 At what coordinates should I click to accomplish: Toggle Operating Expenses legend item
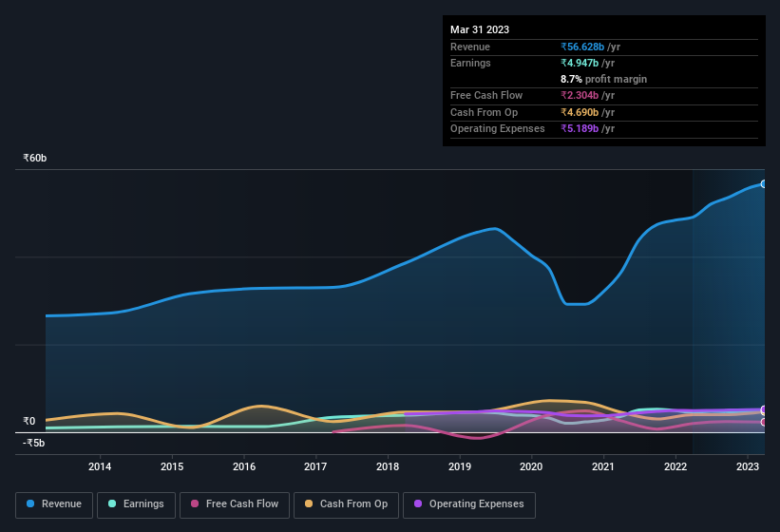pyautogui.click(x=468, y=504)
